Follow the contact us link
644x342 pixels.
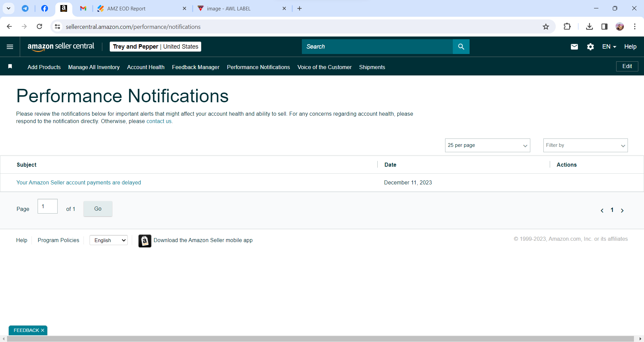(x=159, y=121)
